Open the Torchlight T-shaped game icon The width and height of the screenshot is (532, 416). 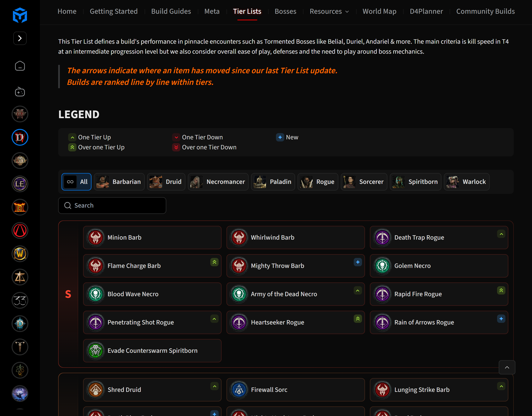20,347
